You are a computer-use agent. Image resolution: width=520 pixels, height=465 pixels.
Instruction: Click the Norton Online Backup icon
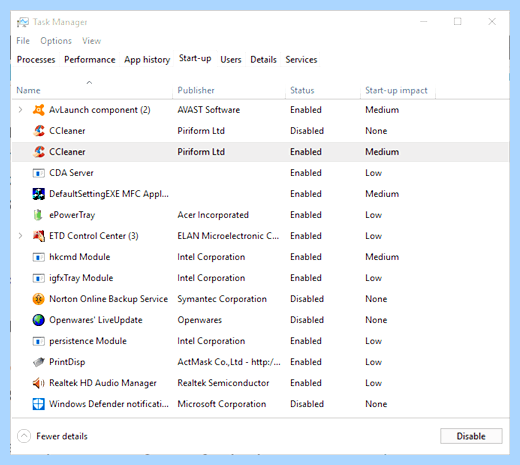pos(39,299)
